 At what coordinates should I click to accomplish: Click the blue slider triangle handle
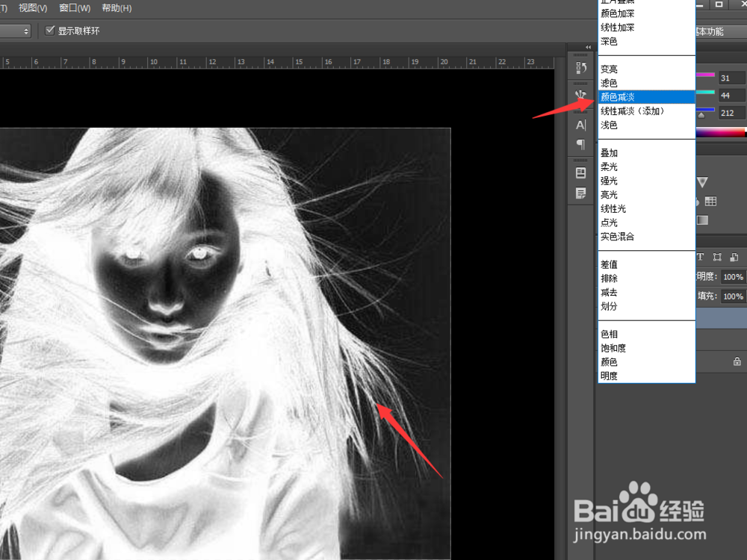coord(701,115)
